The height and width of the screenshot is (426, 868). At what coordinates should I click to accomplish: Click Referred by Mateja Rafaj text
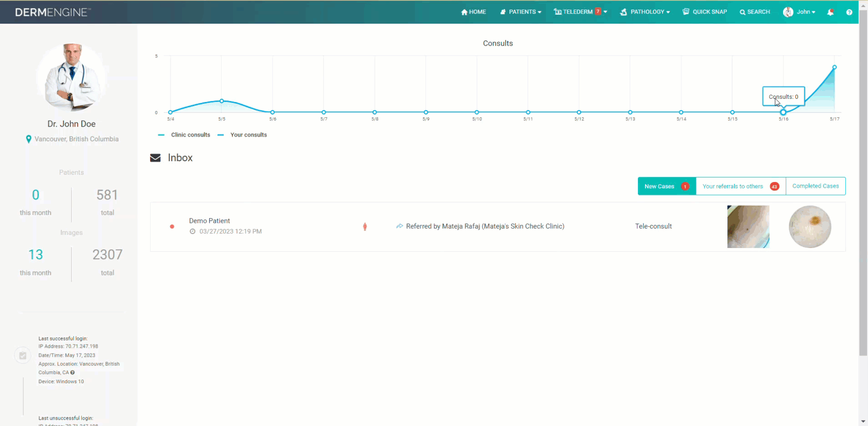pos(485,226)
